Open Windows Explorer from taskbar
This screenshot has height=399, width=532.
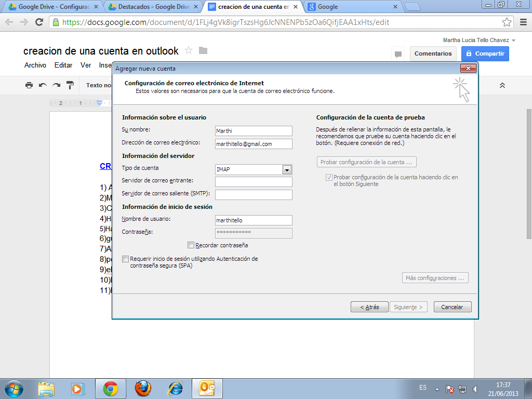(46, 389)
